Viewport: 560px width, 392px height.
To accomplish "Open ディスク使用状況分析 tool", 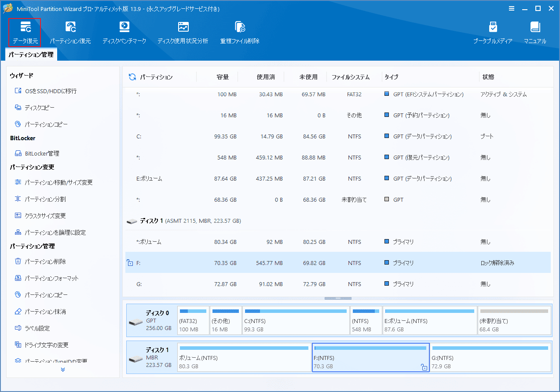I will tap(183, 33).
